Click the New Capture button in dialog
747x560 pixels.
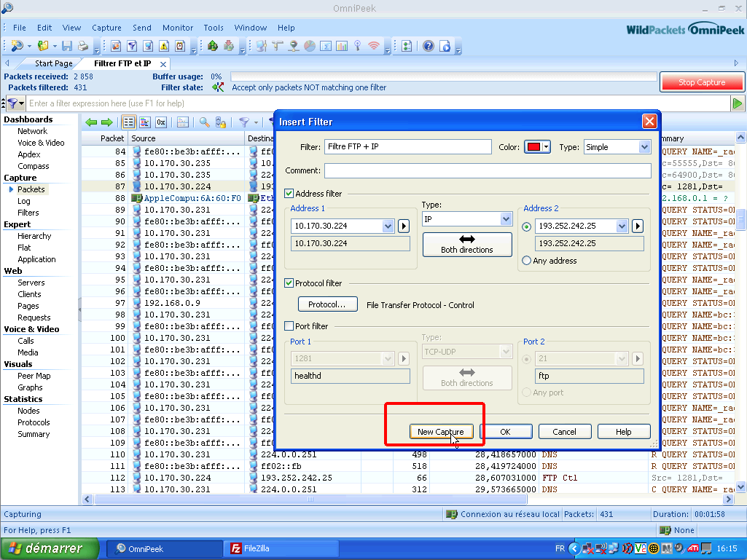[x=441, y=431]
